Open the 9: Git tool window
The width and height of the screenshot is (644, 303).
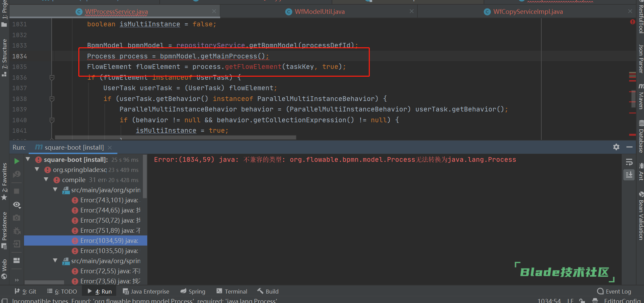pos(25,291)
